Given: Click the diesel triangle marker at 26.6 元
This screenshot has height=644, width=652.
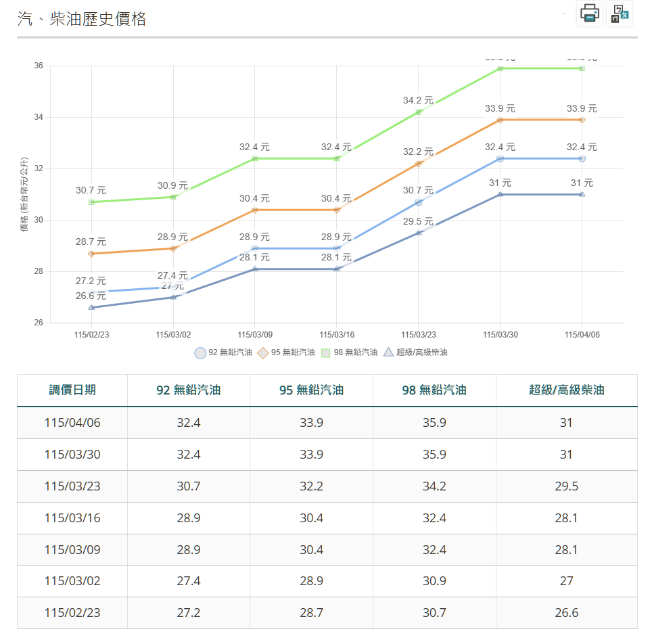Looking at the screenshot, I should (x=91, y=308).
